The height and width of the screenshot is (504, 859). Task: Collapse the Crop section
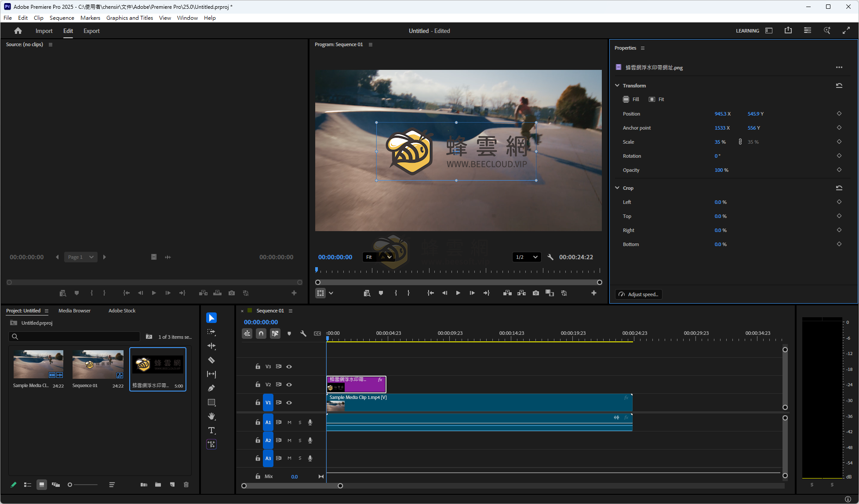point(617,188)
